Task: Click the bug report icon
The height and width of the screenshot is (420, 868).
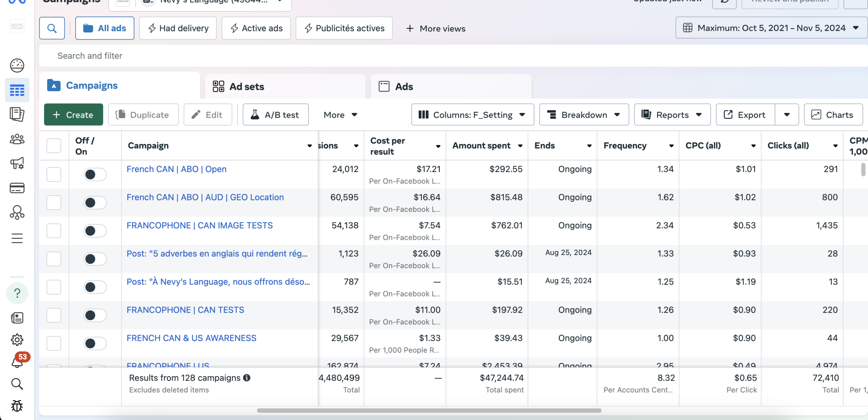Action: tap(17, 406)
